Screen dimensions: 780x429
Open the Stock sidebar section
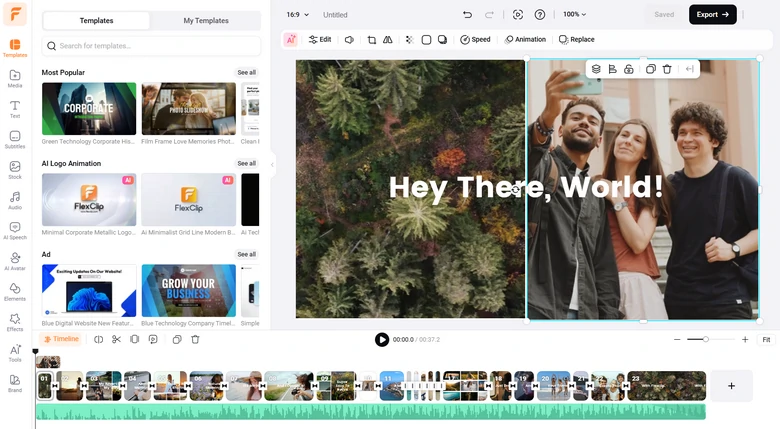tap(15, 170)
